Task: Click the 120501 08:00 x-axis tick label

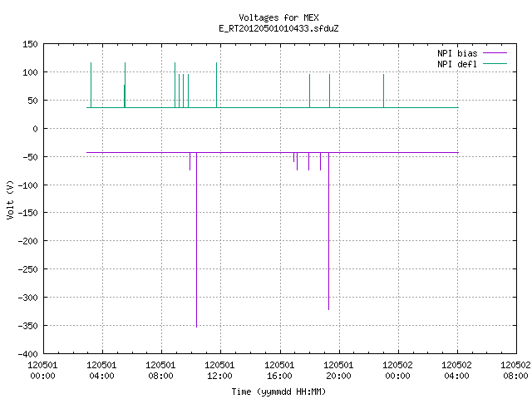Action: point(160,371)
